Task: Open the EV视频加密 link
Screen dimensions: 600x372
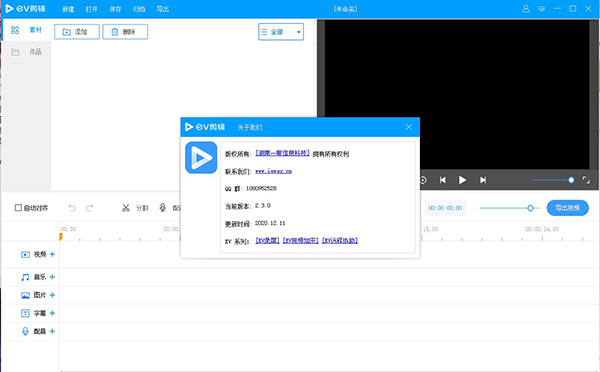Action: pos(301,240)
